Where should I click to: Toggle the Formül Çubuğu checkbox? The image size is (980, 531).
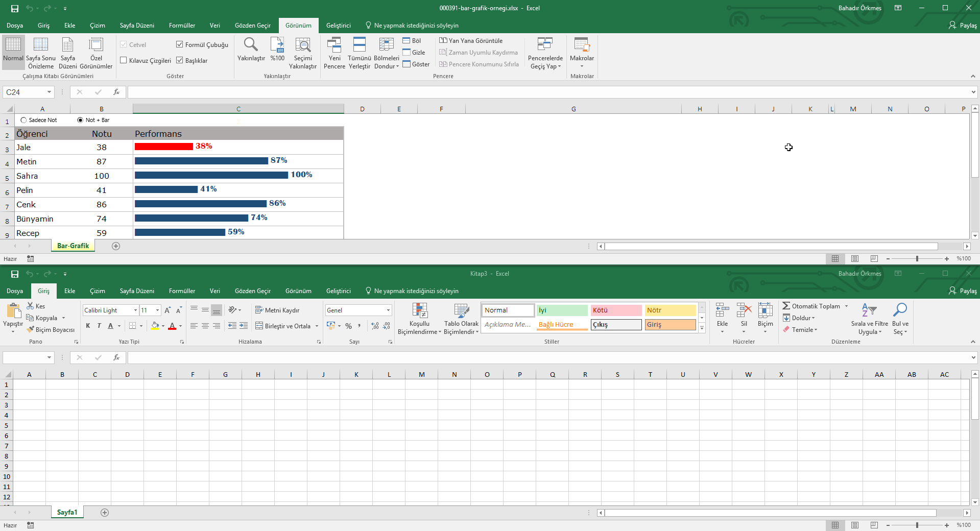tap(180, 44)
